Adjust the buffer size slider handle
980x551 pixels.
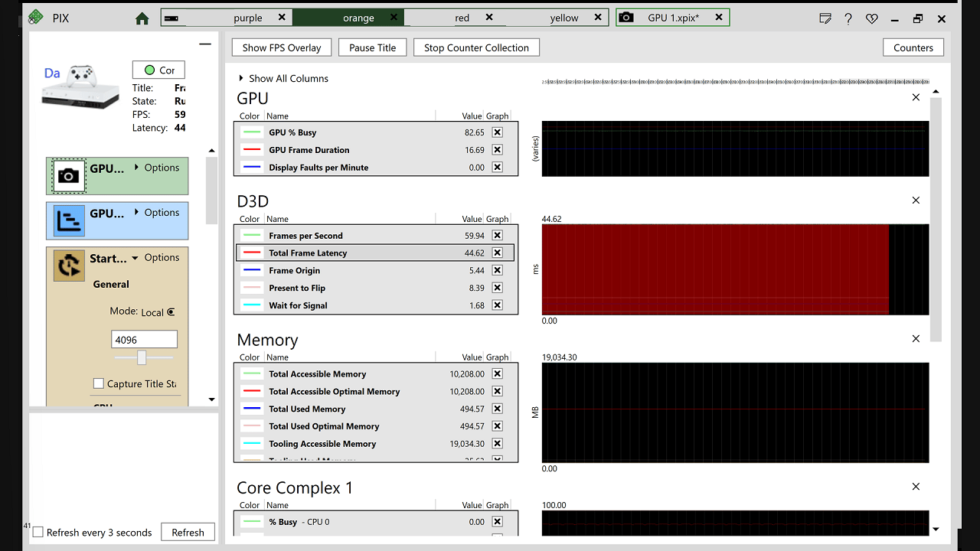pyautogui.click(x=142, y=357)
